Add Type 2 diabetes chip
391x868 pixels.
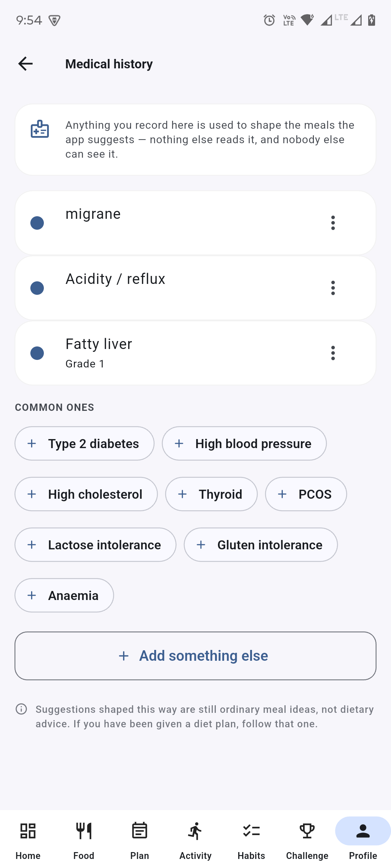(x=84, y=443)
